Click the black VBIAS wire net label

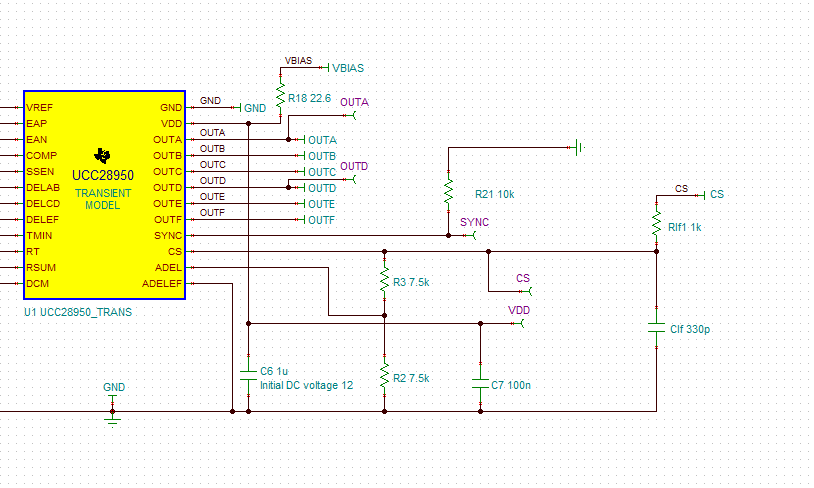[x=299, y=61]
